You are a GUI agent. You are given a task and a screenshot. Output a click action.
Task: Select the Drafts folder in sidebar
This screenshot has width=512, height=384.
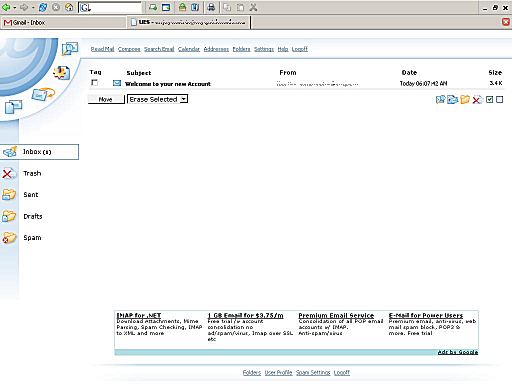point(33,216)
